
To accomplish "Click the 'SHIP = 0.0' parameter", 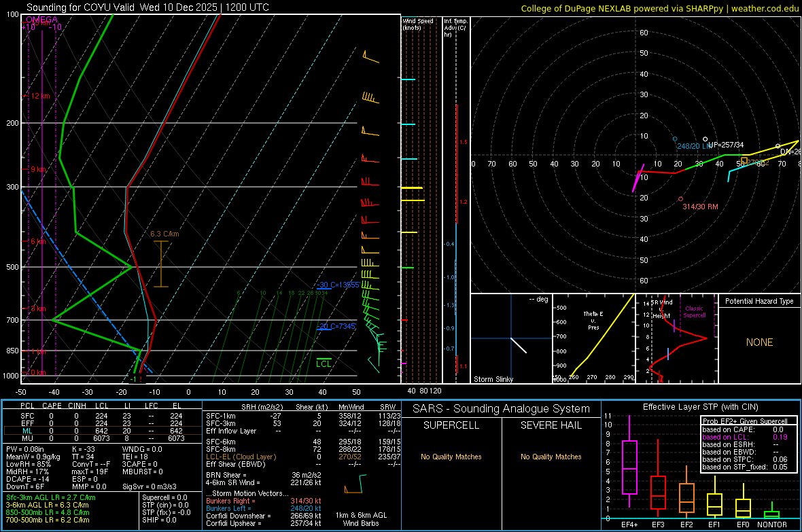I will coord(159,520).
